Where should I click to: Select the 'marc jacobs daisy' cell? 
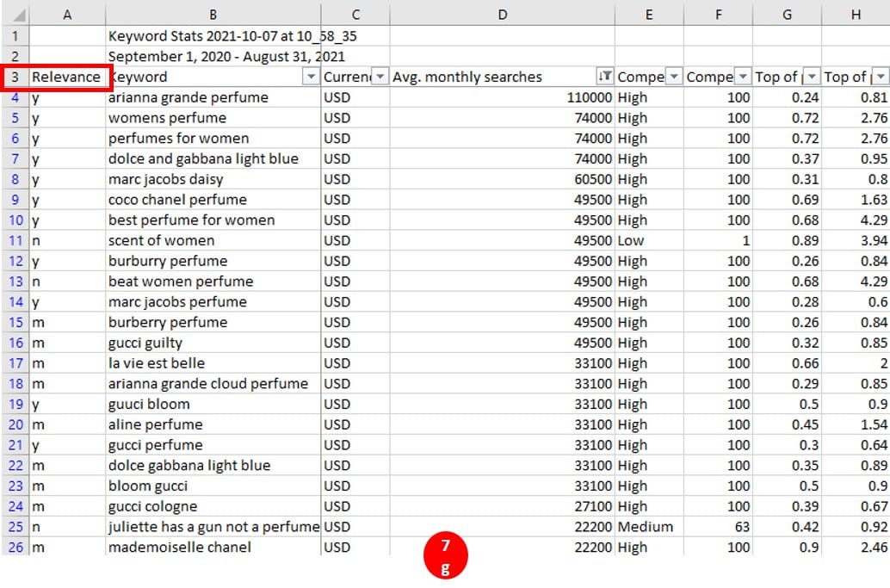pos(213,179)
